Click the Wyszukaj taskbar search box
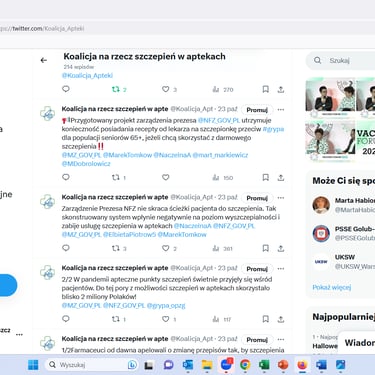The image size is (375, 375). [91, 365]
